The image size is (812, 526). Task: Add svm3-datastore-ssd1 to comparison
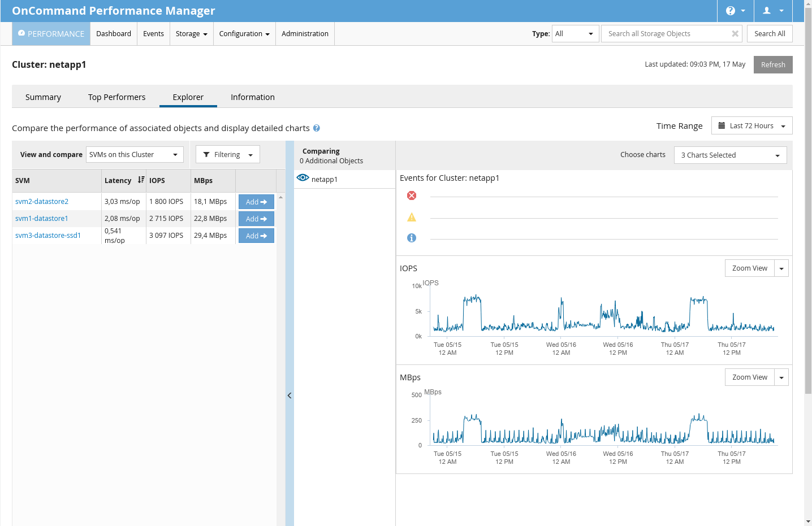[x=256, y=236]
